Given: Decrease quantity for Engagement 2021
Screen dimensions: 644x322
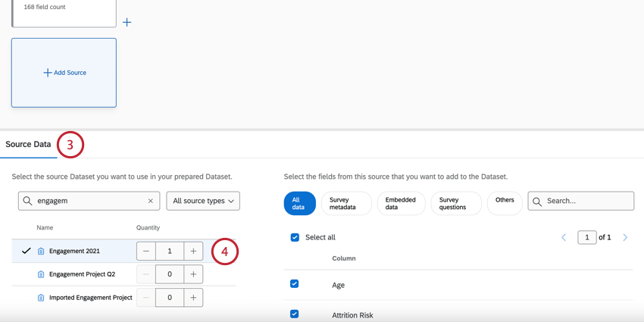Looking at the screenshot, I should 146,251.
